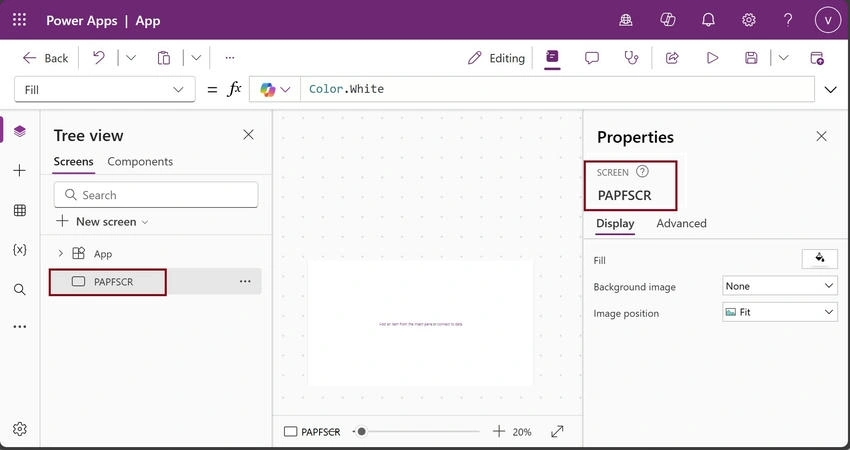Open Copilot from the purple header

click(667, 21)
